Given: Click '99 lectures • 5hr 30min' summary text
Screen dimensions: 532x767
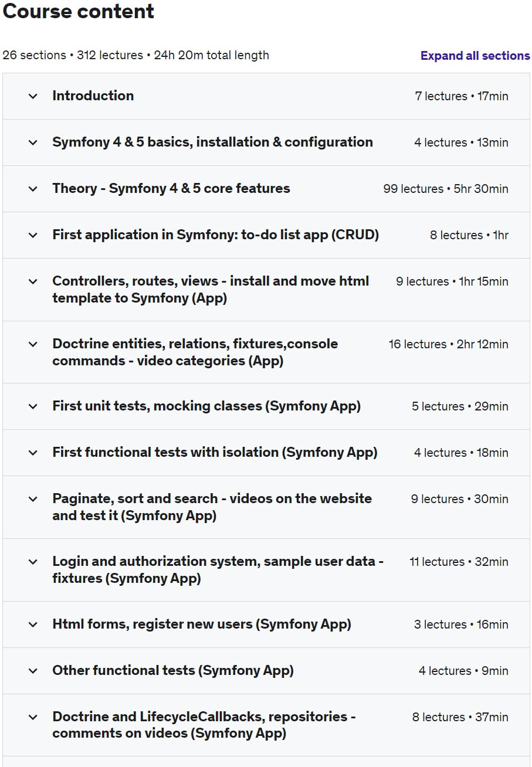Looking at the screenshot, I should (x=445, y=189).
